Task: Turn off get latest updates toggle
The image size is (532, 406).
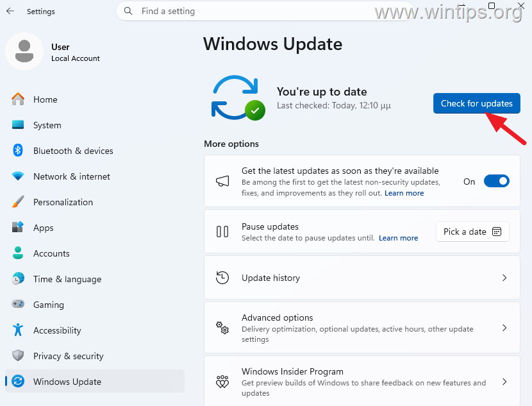Action: (496, 181)
